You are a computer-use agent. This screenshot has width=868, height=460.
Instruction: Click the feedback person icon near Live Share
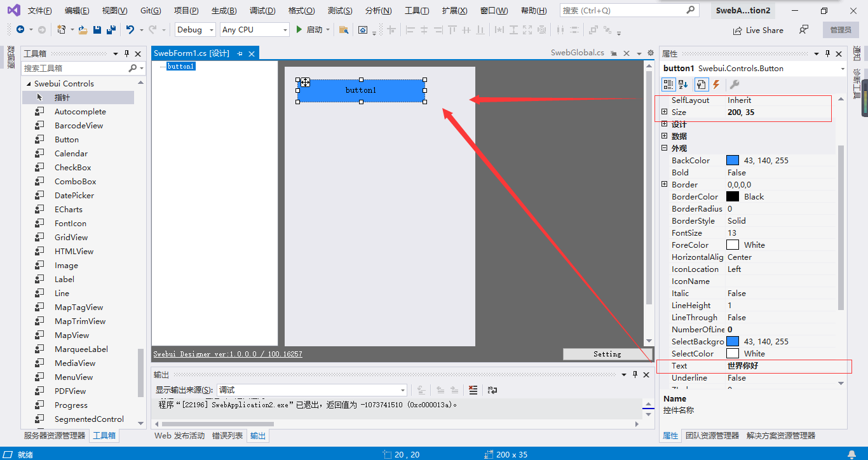pyautogui.click(x=804, y=30)
